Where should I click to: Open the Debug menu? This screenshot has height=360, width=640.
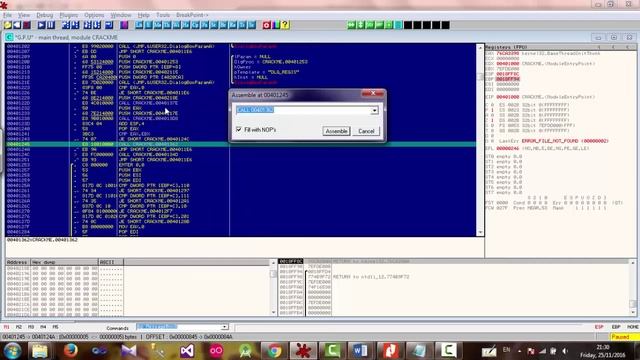pos(44,15)
